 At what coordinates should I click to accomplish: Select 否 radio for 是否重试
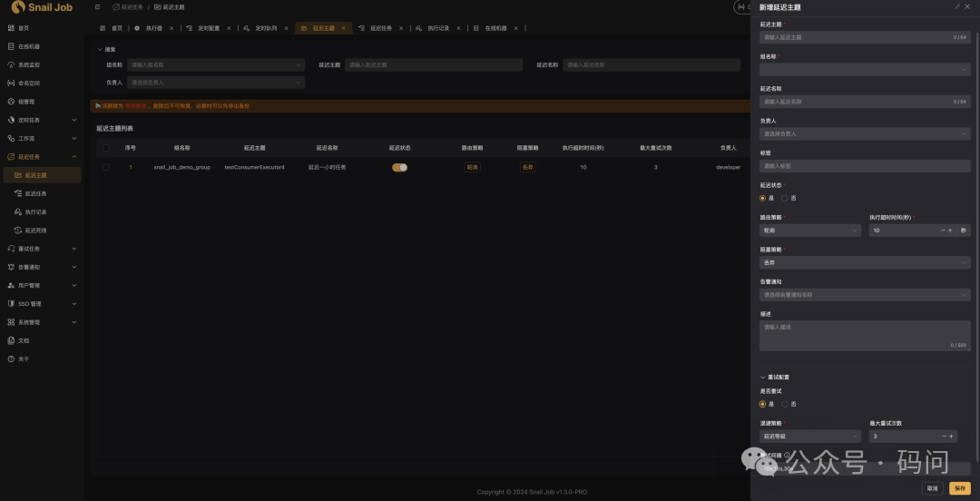pos(785,404)
